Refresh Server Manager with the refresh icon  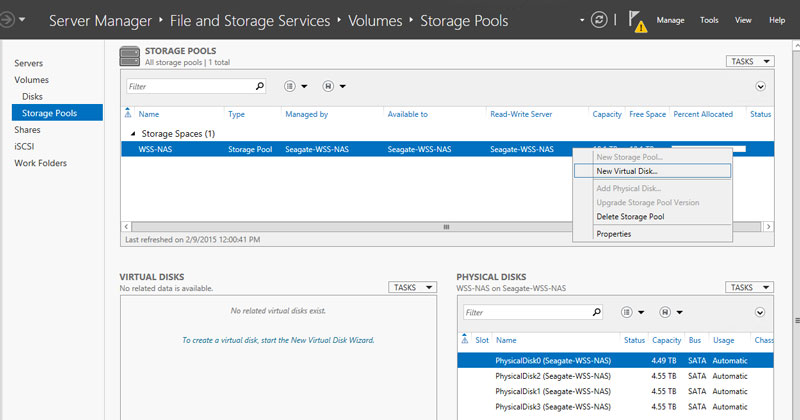pos(599,20)
